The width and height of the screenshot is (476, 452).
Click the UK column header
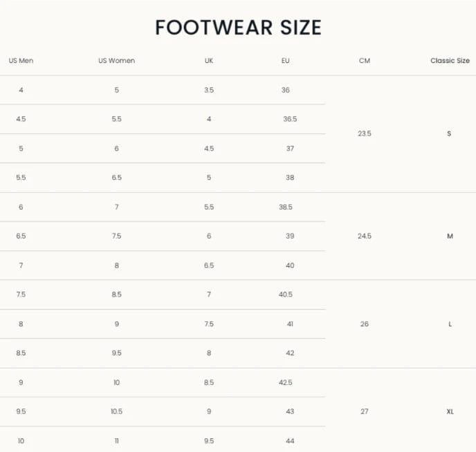(209, 61)
